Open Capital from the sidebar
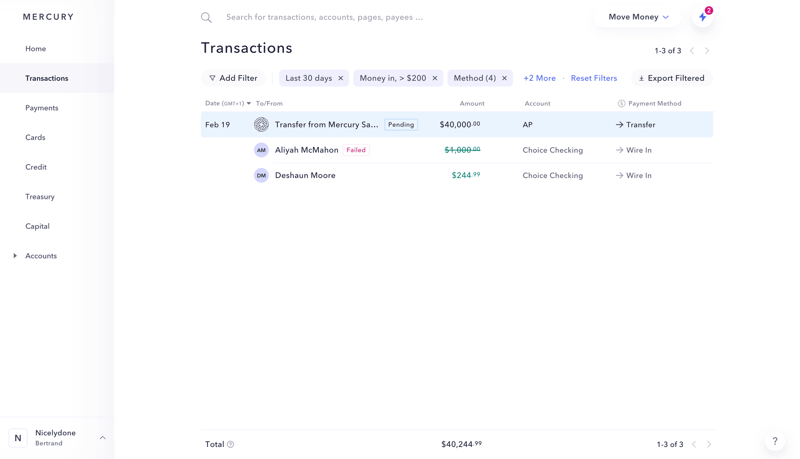Image resolution: width=800 pixels, height=459 pixels. (x=37, y=226)
